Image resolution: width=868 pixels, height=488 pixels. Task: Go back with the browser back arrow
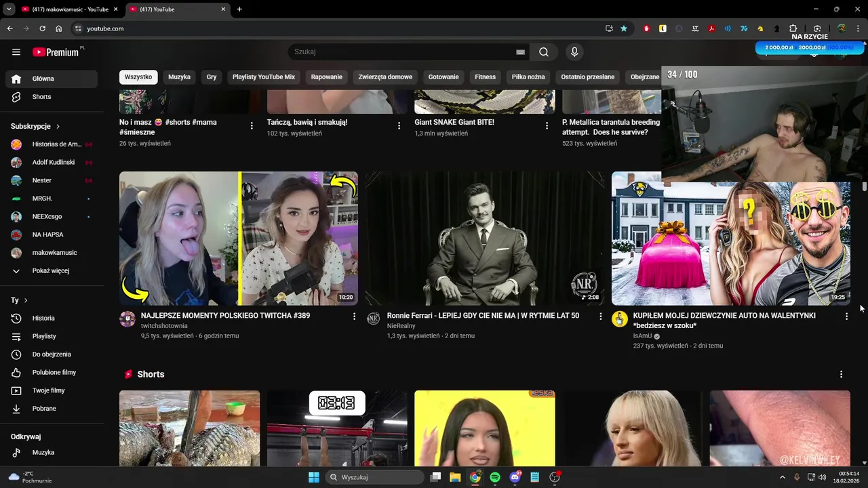point(9,28)
